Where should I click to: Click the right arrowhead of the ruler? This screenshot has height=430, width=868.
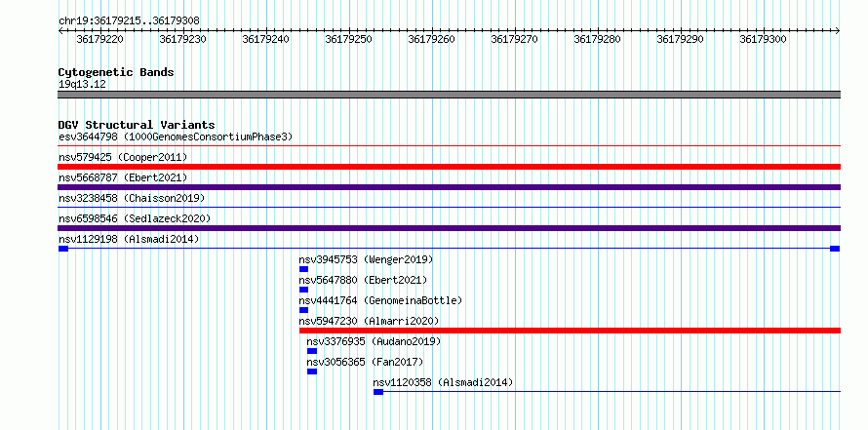[838, 30]
